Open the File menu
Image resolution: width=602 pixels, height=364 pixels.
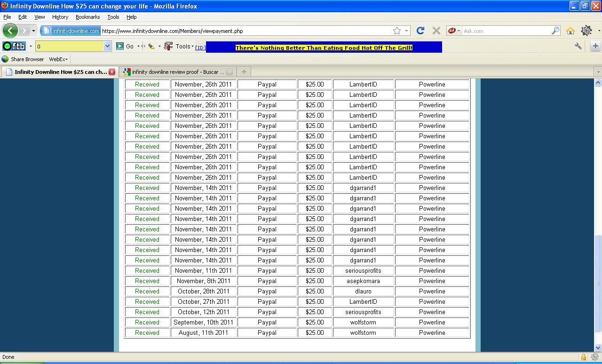[7, 17]
